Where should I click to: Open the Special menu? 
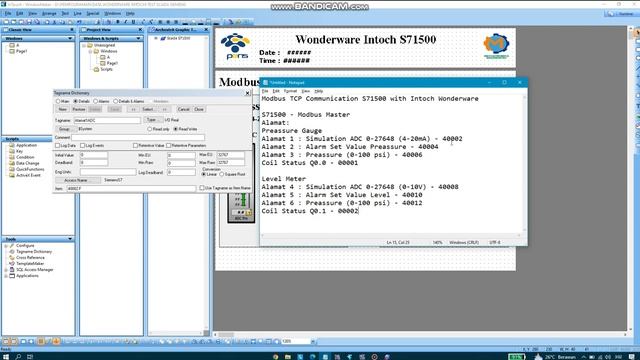coord(93,13)
